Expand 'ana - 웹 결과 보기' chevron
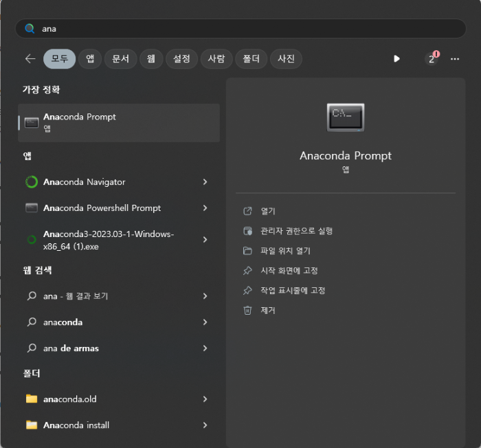 [x=205, y=295]
